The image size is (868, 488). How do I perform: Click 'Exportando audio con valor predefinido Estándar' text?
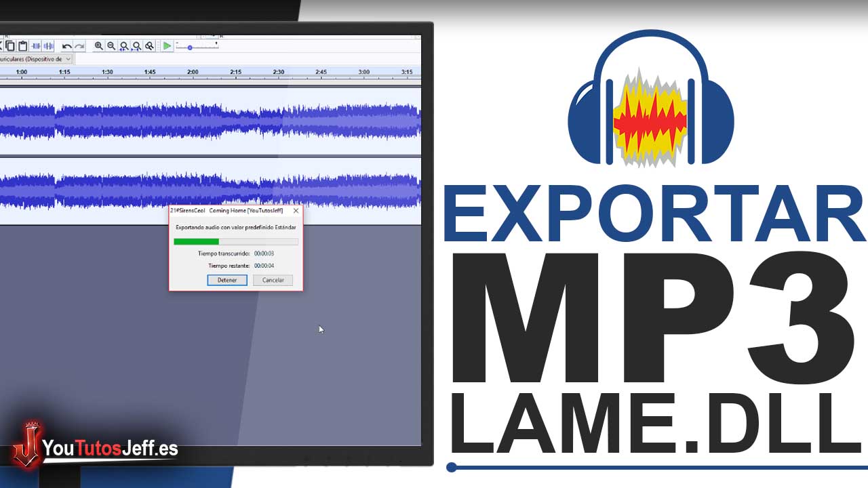tap(235, 227)
